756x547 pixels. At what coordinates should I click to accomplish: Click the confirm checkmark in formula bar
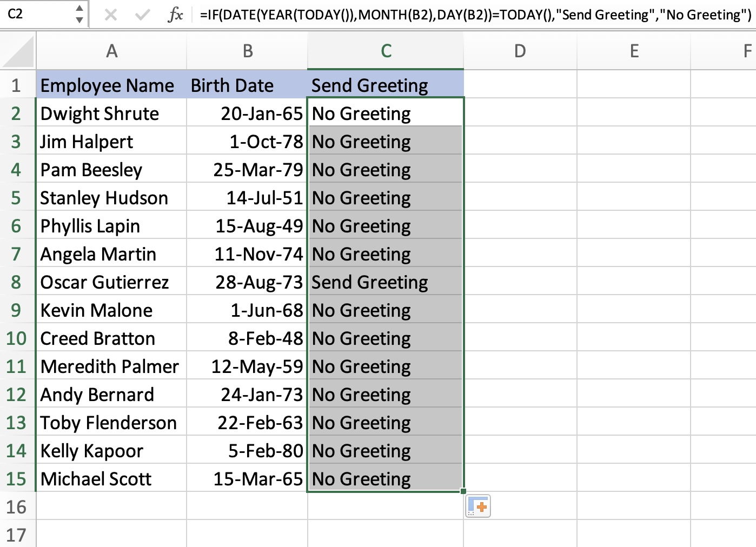[x=143, y=15]
